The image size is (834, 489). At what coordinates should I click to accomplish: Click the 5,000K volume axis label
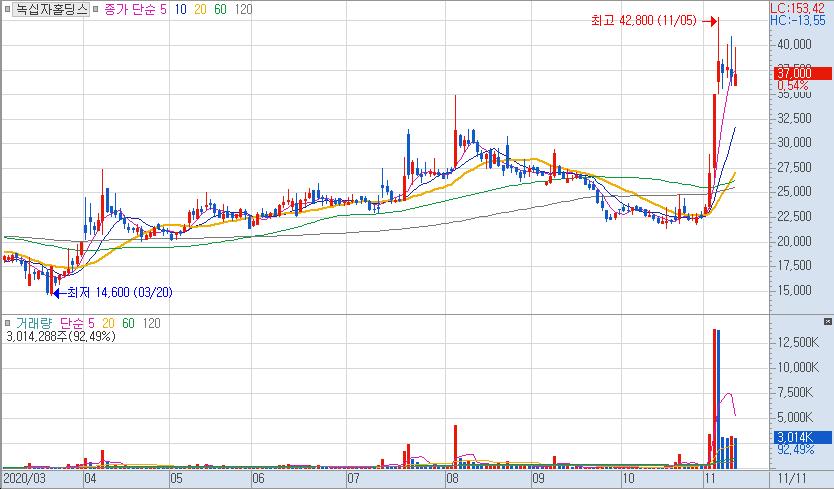795,417
